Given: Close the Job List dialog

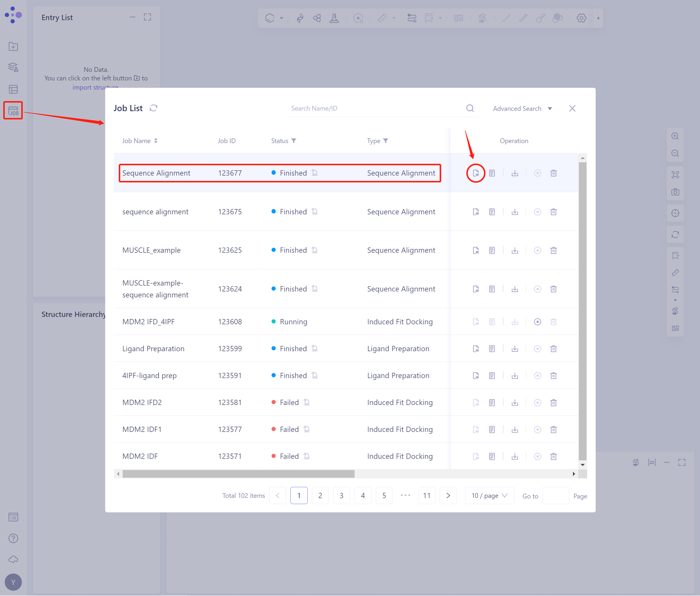Looking at the screenshot, I should pos(572,108).
